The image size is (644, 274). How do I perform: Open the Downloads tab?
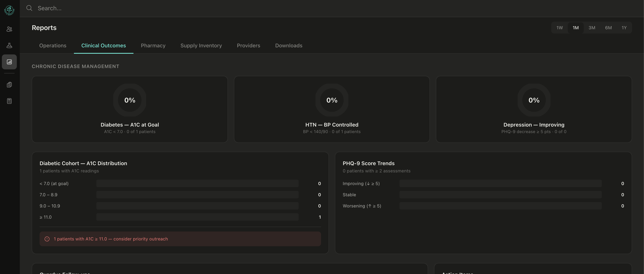(289, 46)
